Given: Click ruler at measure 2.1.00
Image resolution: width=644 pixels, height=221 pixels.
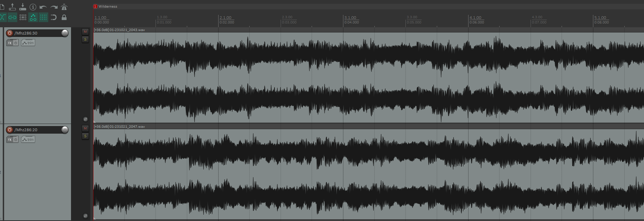Looking at the screenshot, I should tap(225, 18).
